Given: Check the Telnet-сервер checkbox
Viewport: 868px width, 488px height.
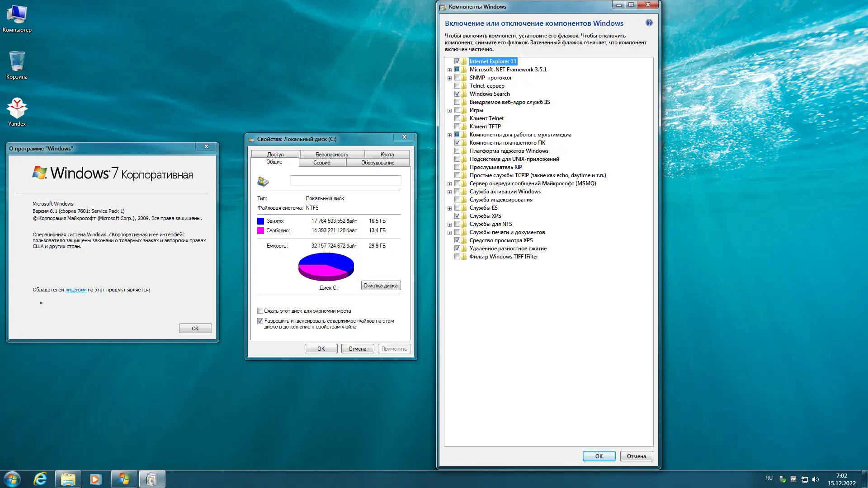Looking at the screenshot, I should [x=457, y=86].
